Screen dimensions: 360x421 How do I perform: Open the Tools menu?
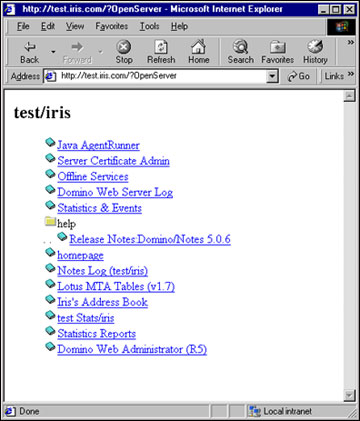coord(149,26)
